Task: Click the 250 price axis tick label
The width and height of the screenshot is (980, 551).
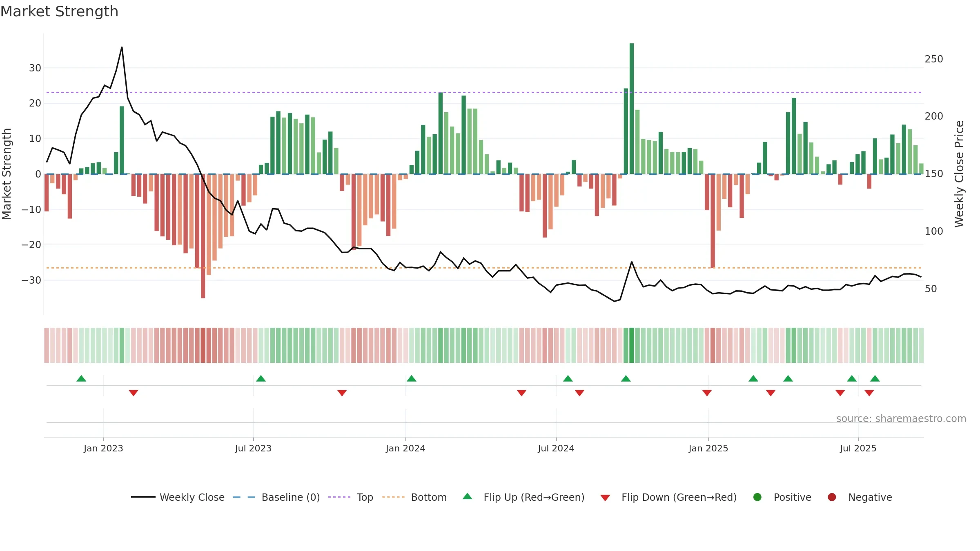Action: 934,59
